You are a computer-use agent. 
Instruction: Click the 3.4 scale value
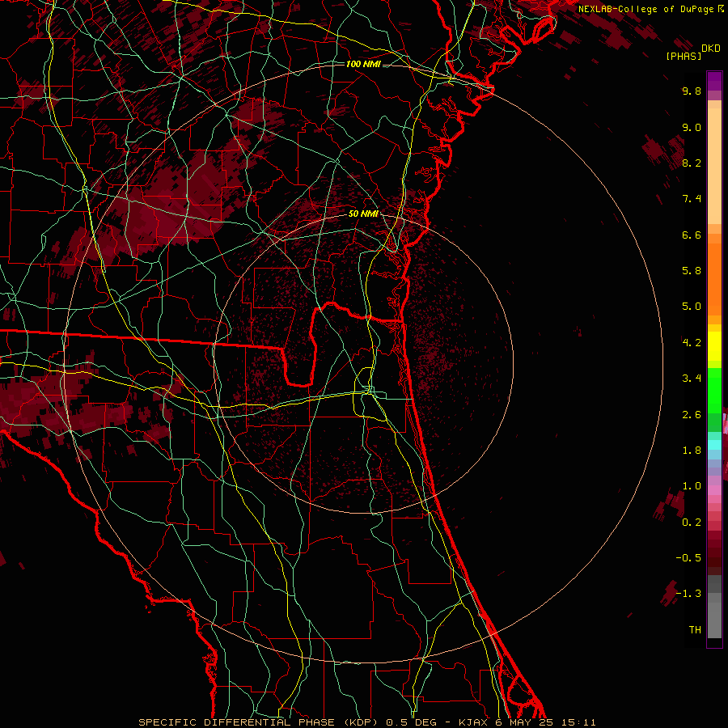coord(692,379)
